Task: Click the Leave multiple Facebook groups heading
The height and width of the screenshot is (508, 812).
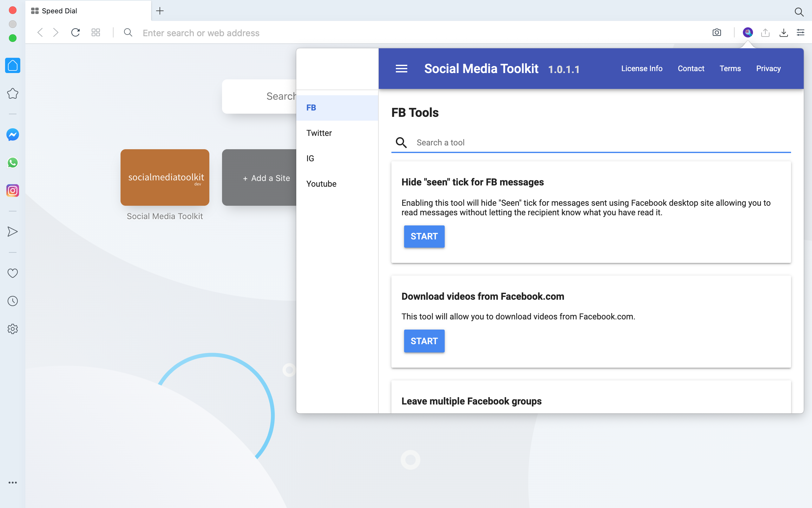Action: [x=471, y=401]
